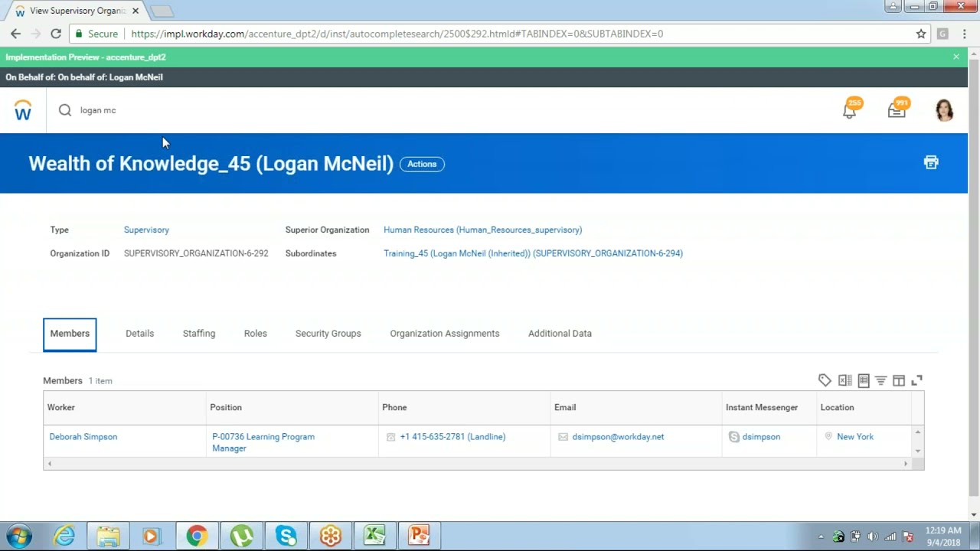Open Training_45 subordinate organization link
This screenshot has width=980, height=551.
(x=533, y=253)
